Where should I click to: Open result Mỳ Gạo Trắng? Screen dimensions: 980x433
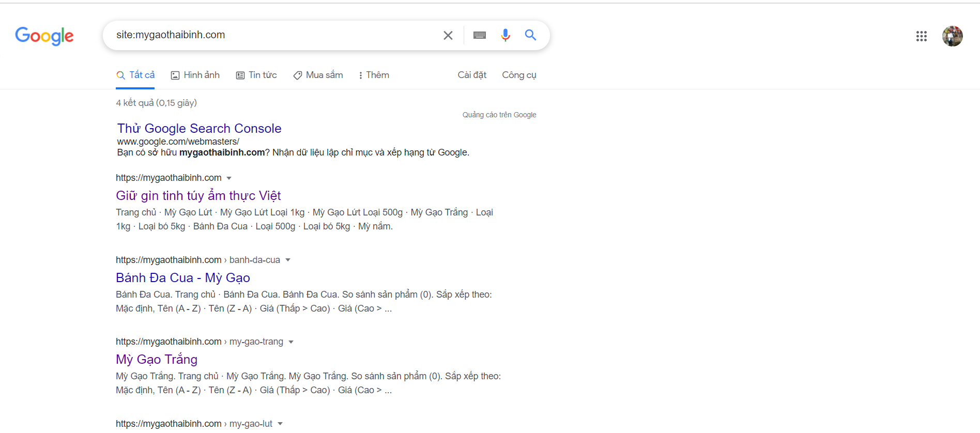coord(157,360)
